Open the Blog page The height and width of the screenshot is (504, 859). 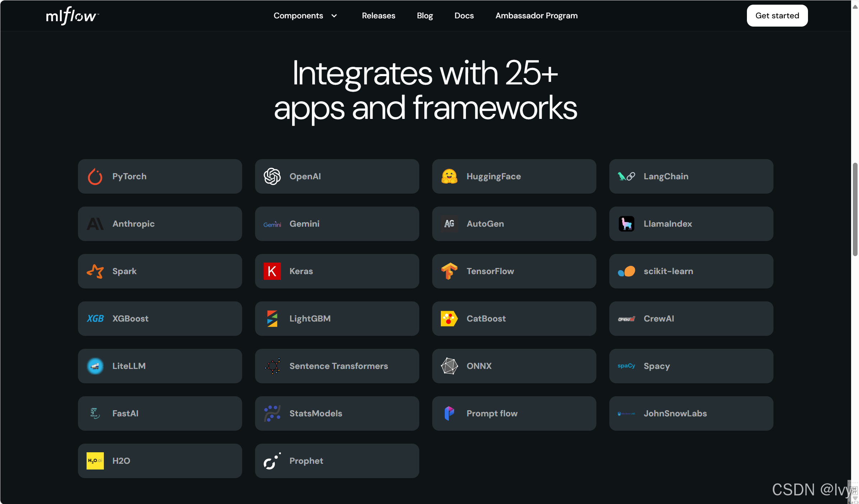[425, 16]
